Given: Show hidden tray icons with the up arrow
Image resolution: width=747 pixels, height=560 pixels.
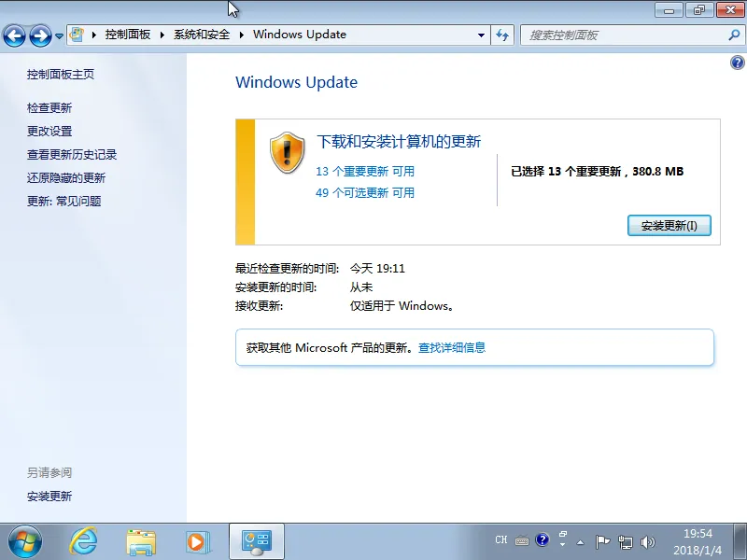Looking at the screenshot, I should [x=580, y=541].
